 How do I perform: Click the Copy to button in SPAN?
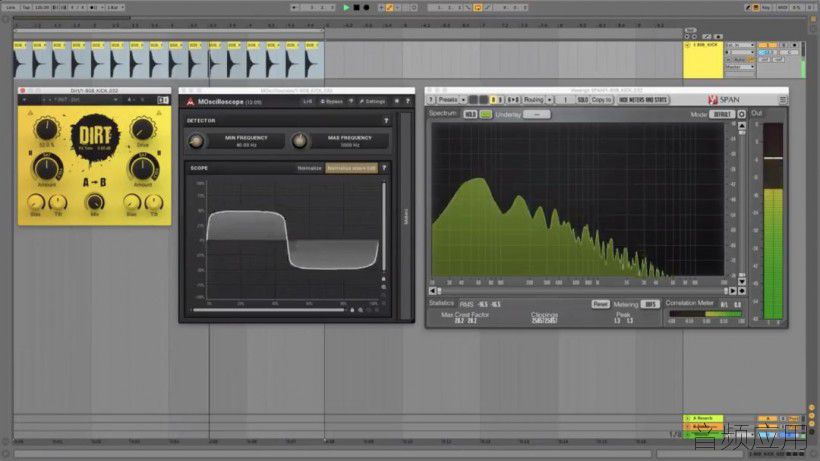601,99
